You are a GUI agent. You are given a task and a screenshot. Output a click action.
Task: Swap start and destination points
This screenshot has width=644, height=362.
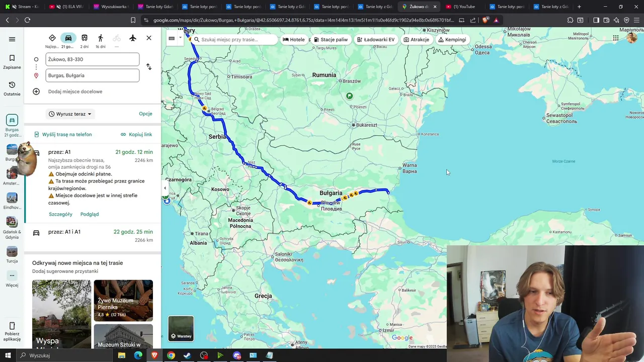(149, 67)
